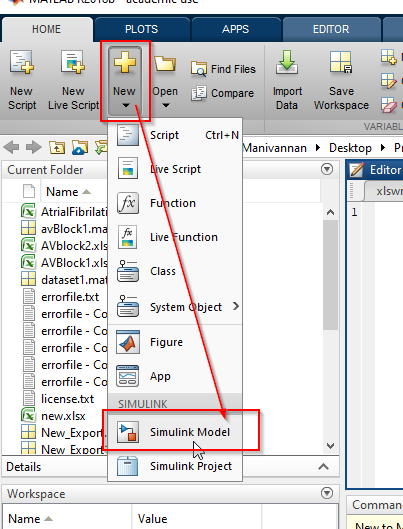Image resolution: width=403 pixels, height=529 pixels.
Task: Click the clear workspace eraser icon
Action: [x=388, y=105]
